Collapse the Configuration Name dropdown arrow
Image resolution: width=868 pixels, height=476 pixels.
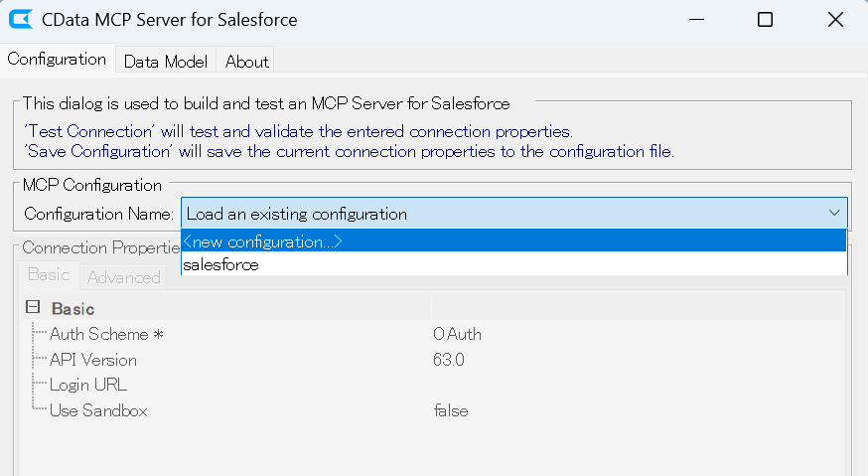coord(833,213)
